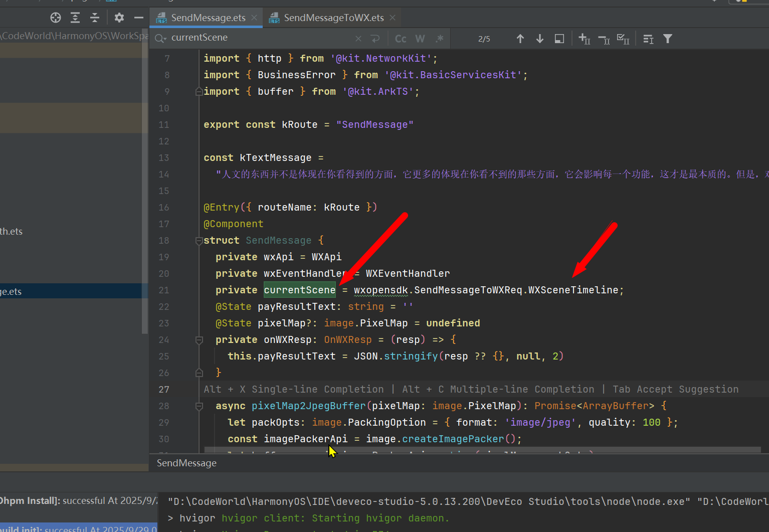Click the @Component decorator
This screenshot has width=769, height=532.
(x=233, y=224)
